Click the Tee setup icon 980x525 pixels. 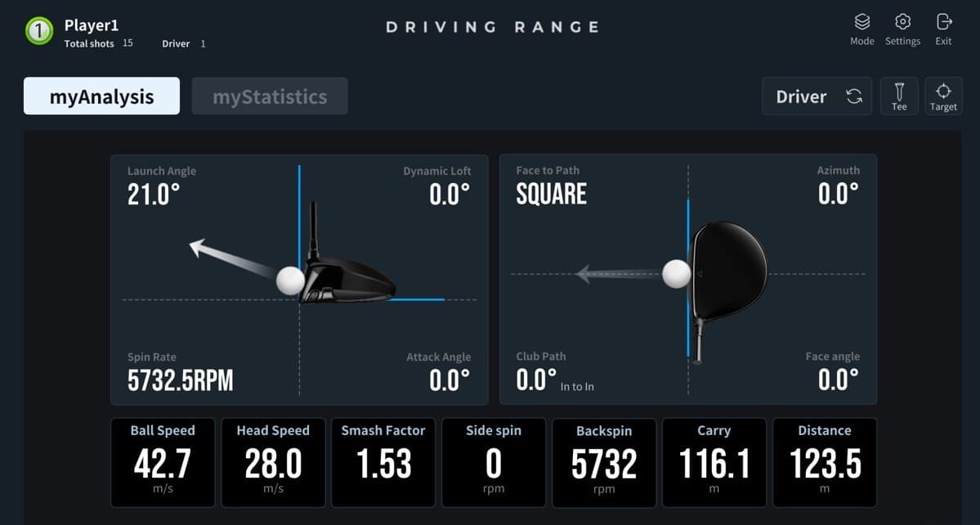[x=899, y=96]
